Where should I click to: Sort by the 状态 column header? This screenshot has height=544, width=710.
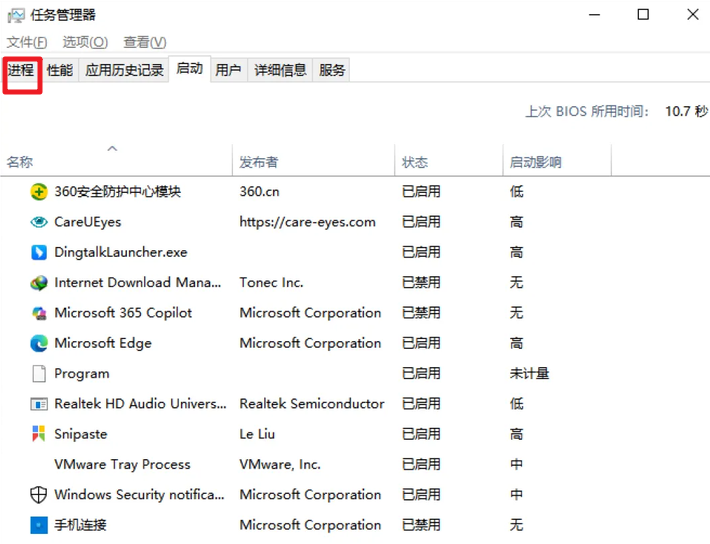[449, 162]
